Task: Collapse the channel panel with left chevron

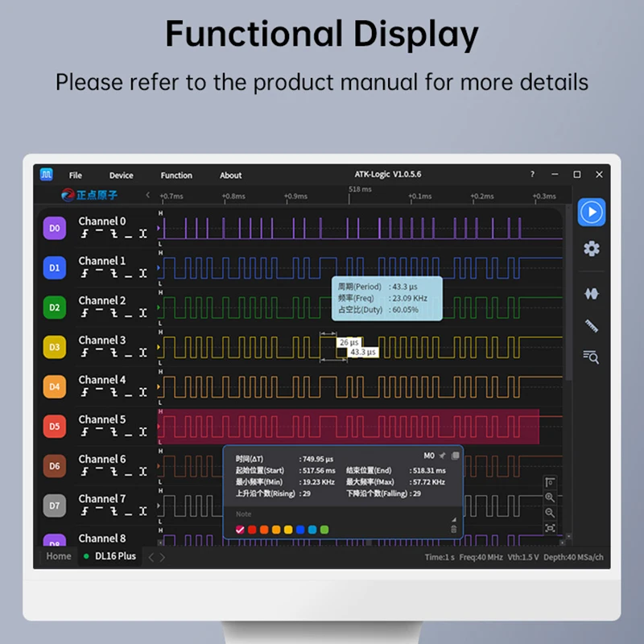Action: point(148,195)
